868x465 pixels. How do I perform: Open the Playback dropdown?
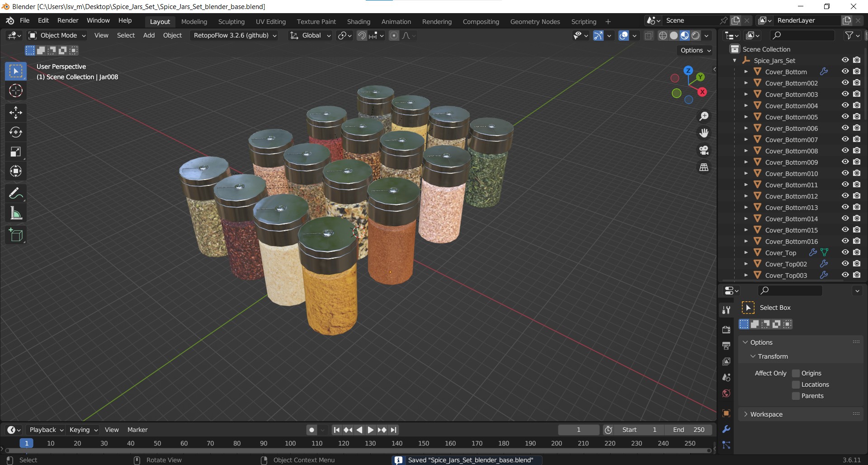tap(46, 430)
